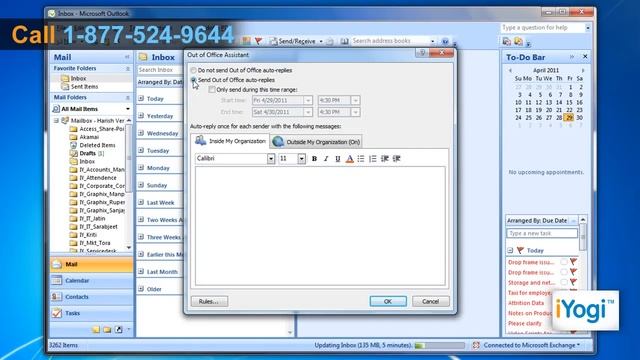Screen dimensions: 640x360
Task: Collapse the Mailbox tree node
Action: pos(56,121)
